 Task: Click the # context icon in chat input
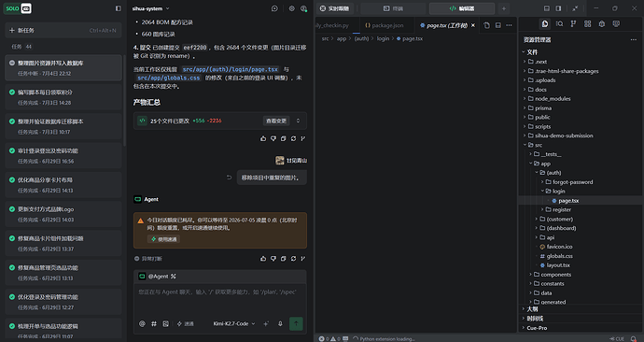(154, 324)
